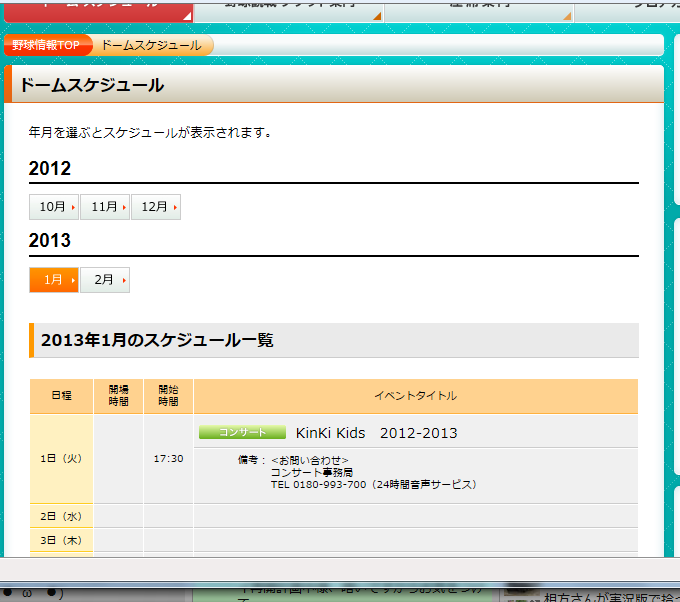680x602 pixels.
Task: Click the 2012 year heading
Action: pyautogui.click(x=49, y=168)
